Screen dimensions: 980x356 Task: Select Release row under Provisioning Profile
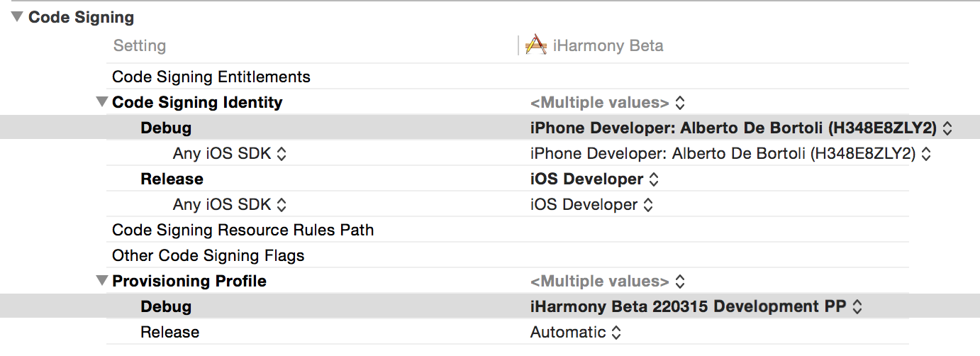click(508, 332)
